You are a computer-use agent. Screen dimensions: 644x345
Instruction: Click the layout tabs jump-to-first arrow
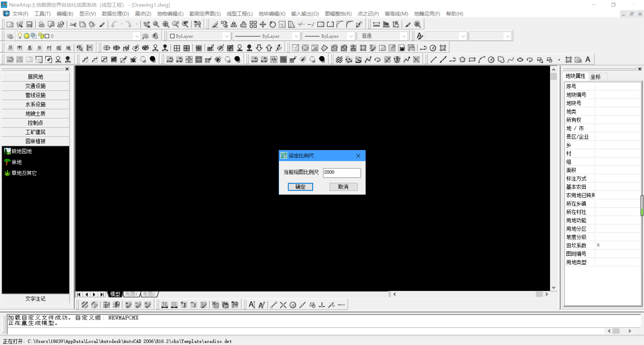pyautogui.click(x=78, y=294)
